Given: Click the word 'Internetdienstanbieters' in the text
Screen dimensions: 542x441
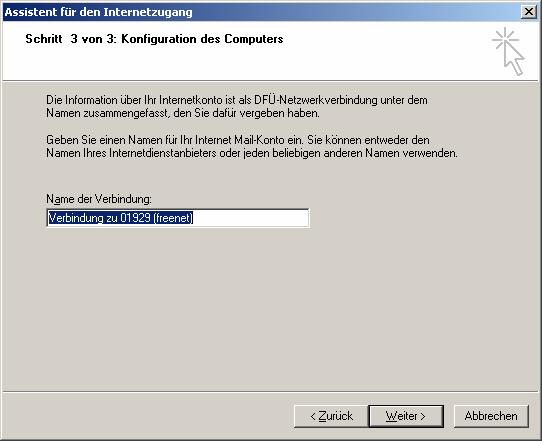Looking at the screenshot, I should click(x=163, y=153).
